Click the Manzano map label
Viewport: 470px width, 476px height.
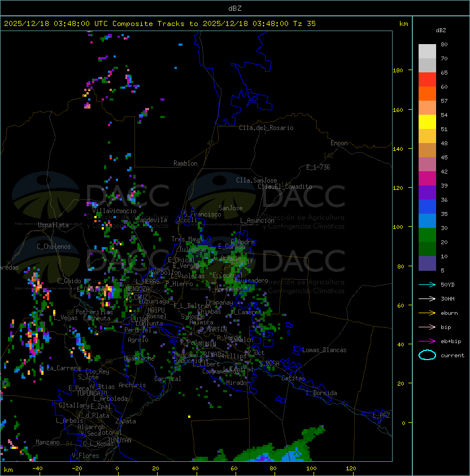coord(47,442)
